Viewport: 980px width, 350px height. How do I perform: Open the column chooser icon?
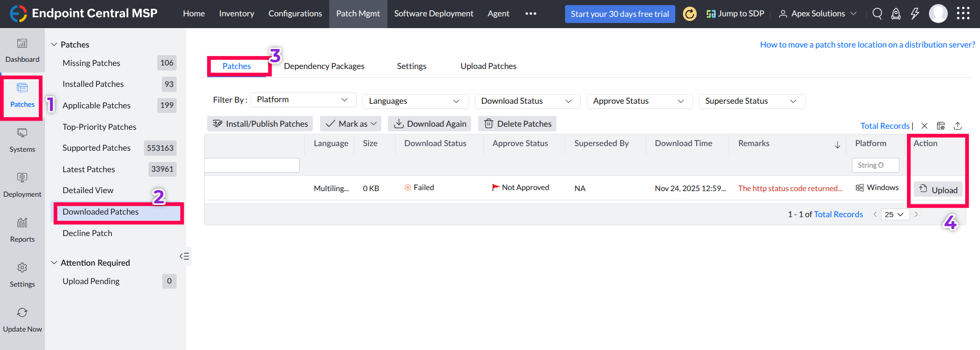point(941,126)
